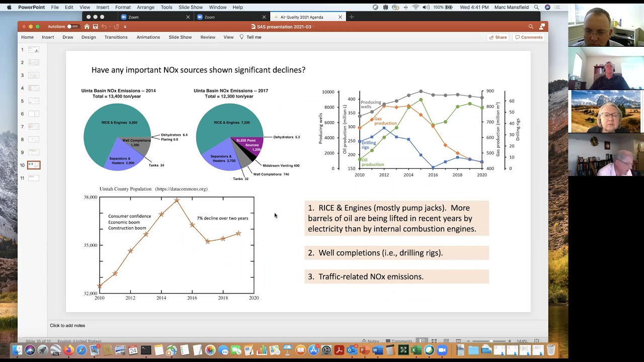Open Zoom app in the Dock

442,350
